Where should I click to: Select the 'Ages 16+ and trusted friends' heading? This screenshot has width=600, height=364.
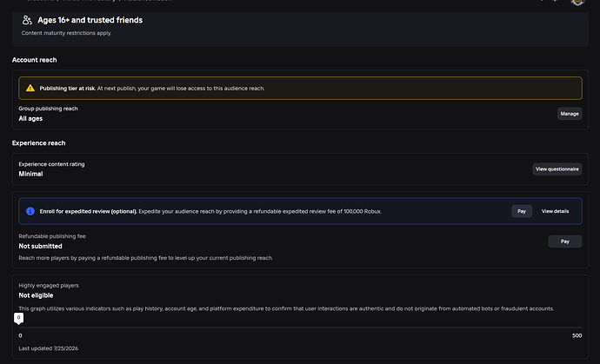click(x=90, y=20)
